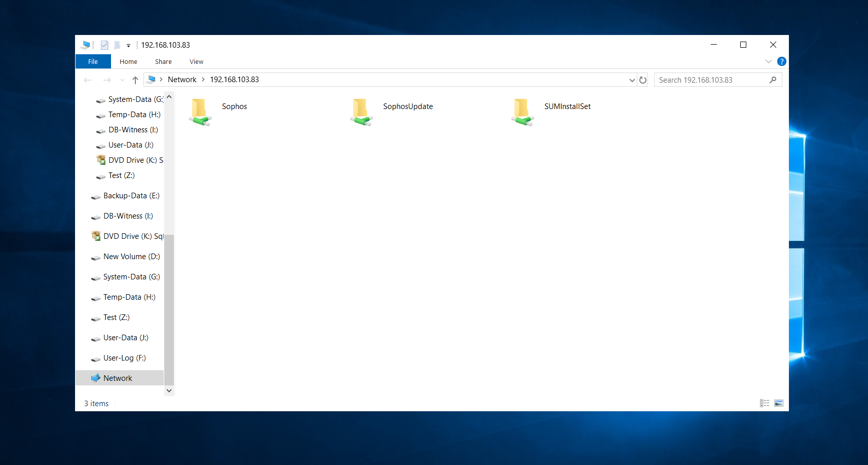Click the New folder quick access icon
The height and width of the screenshot is (465, 868).
pos(117,45)
